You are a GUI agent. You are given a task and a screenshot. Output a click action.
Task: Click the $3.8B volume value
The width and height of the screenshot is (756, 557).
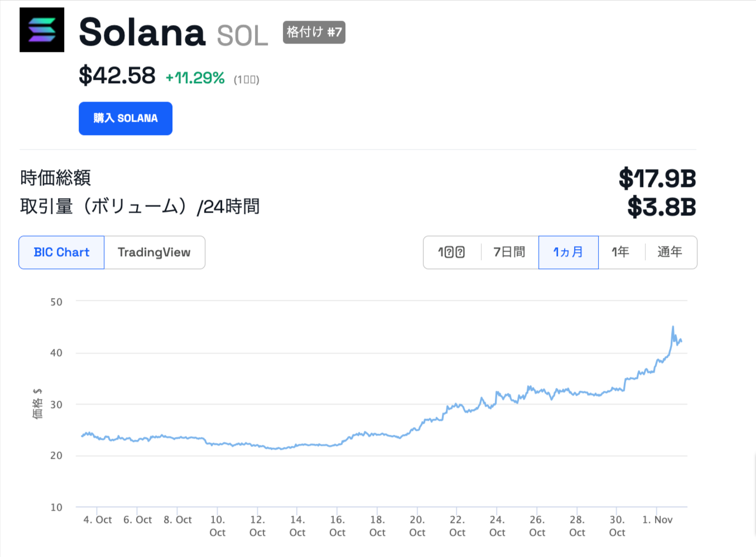[x=662, y=207]
